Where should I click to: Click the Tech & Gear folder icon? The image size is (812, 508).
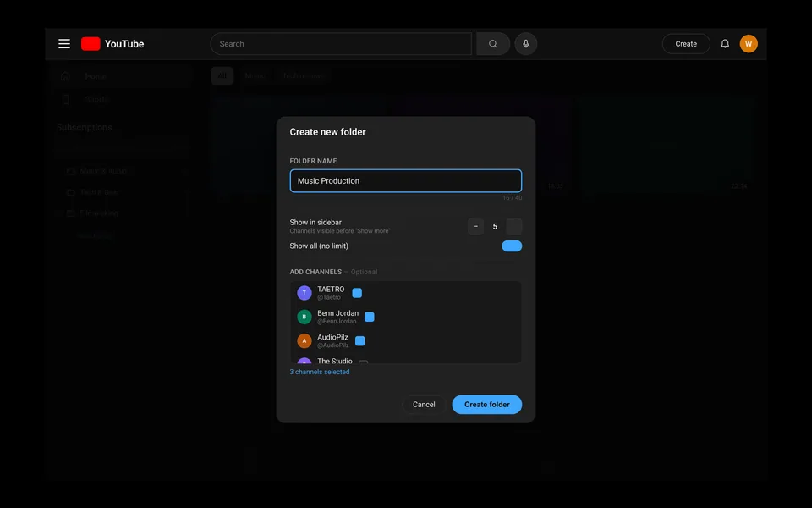point(71,192)
